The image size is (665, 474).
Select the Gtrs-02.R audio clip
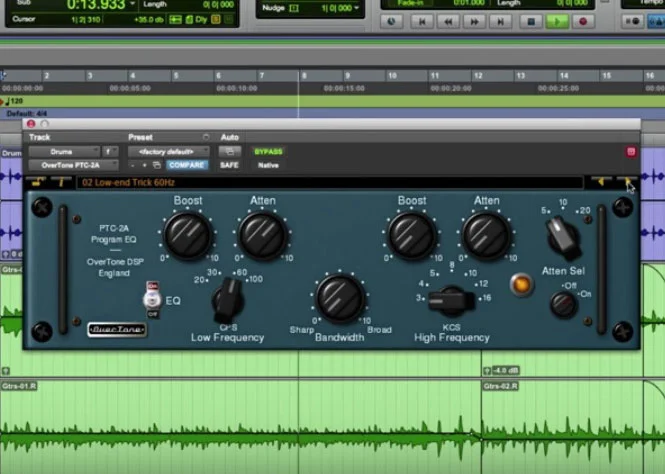(x=562, y=426)
